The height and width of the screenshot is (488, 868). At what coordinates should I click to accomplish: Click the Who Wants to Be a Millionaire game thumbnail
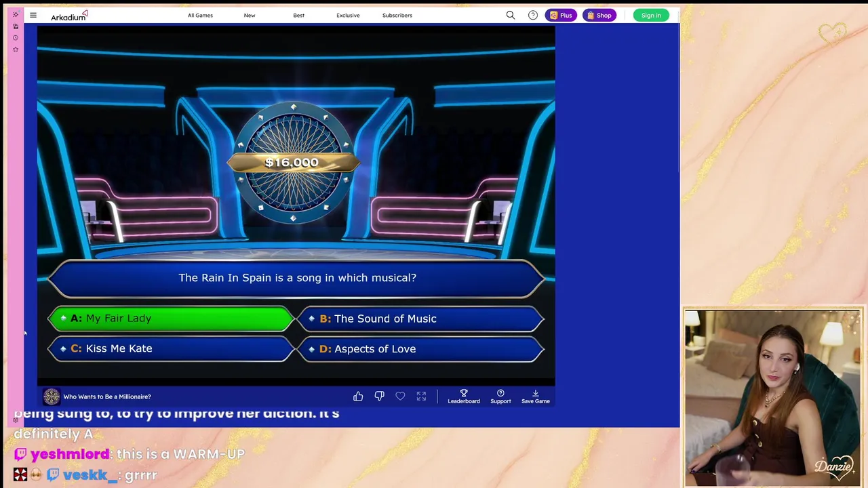coord(51,396)
